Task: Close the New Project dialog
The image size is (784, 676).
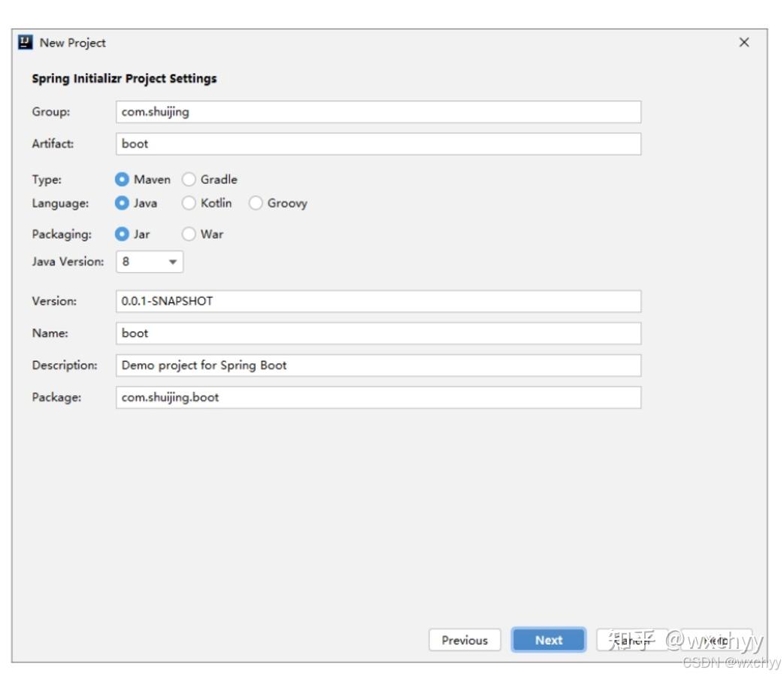Action: (743, 43)
